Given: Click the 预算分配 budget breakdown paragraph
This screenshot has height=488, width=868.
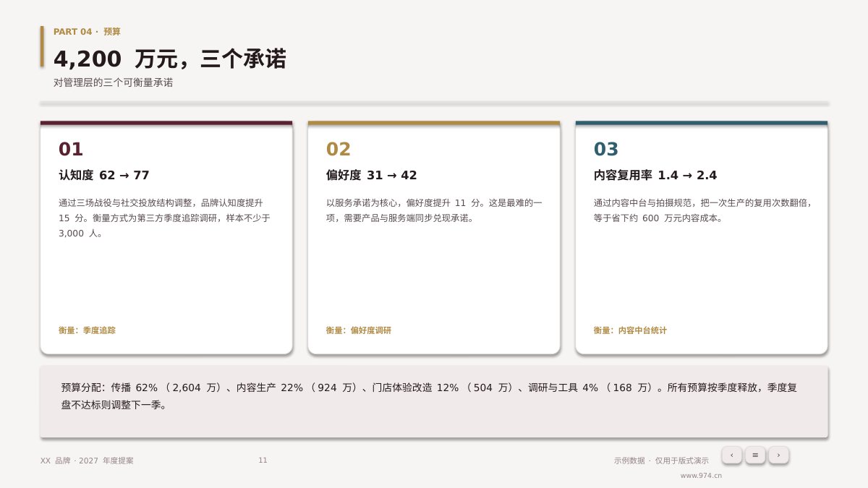Looking at the screenshot, I should tap(430, 396).
